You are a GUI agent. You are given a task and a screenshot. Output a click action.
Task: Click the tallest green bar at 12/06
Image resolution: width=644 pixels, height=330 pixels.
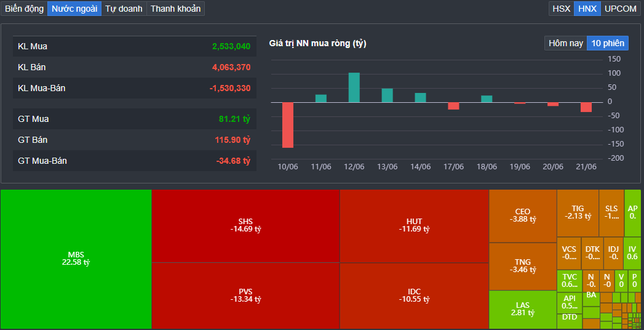tap(354, 87)
